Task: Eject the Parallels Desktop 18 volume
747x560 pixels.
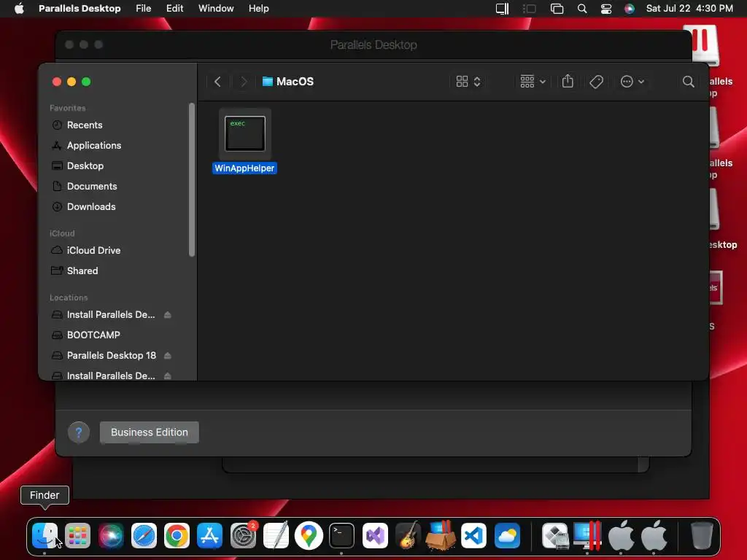Action: pyautogui.click(x=168, y=356)
